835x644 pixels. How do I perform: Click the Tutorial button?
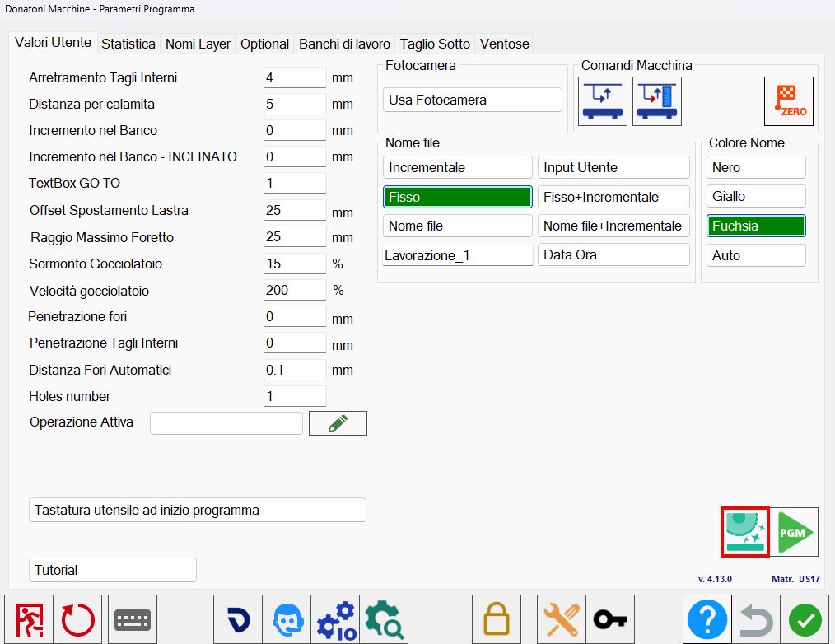coord(113,570)
